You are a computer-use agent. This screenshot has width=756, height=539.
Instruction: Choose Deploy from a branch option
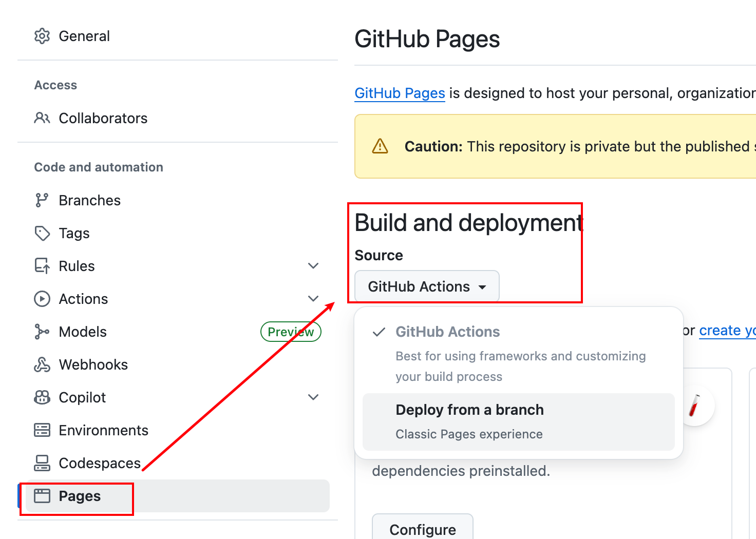[519, 422]
